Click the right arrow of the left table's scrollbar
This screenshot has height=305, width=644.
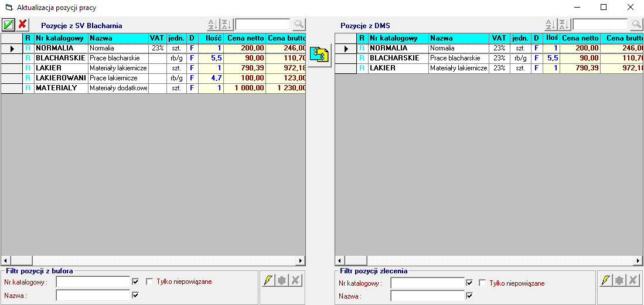[301, 260]
